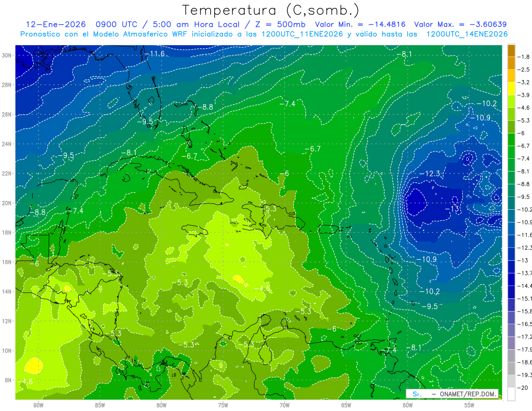Click the "ONAMET/REP.DOM." credit label
The width and height of the screenshot is (532, 411).
pos(468,394)
